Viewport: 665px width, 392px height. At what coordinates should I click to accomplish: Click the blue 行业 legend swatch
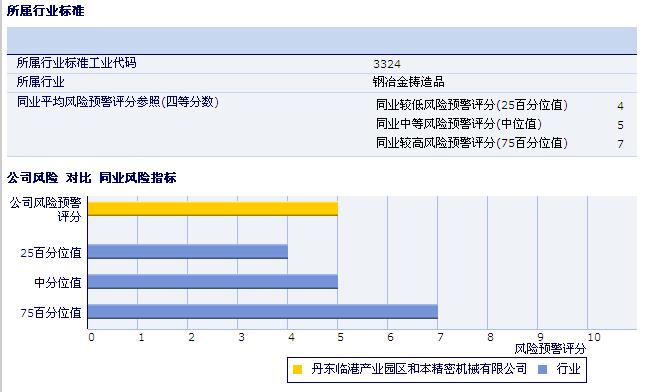pyautogui.click(x=542, y=369)
